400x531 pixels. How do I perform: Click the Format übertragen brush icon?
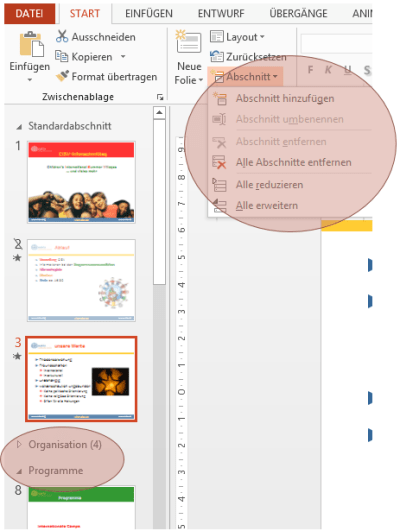tap(62, 76)
